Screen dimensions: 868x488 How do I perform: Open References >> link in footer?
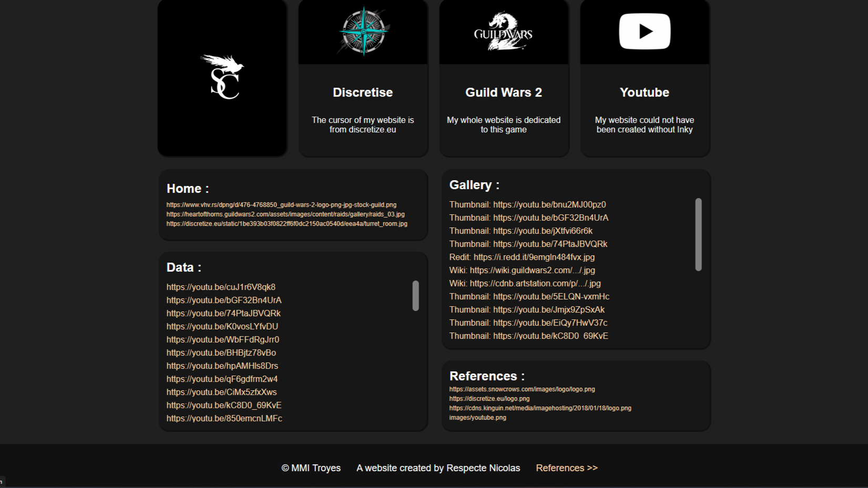[x=567, y=468]
